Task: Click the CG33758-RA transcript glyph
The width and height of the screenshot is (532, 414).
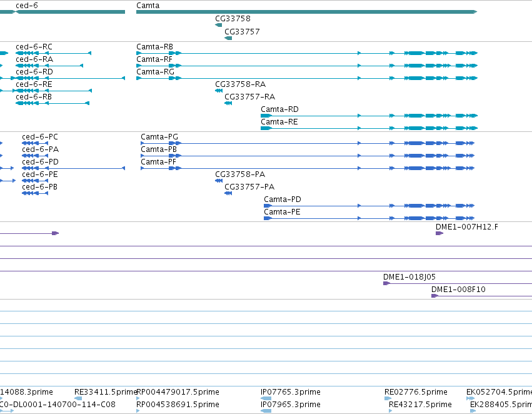Action: coord(219,91)
